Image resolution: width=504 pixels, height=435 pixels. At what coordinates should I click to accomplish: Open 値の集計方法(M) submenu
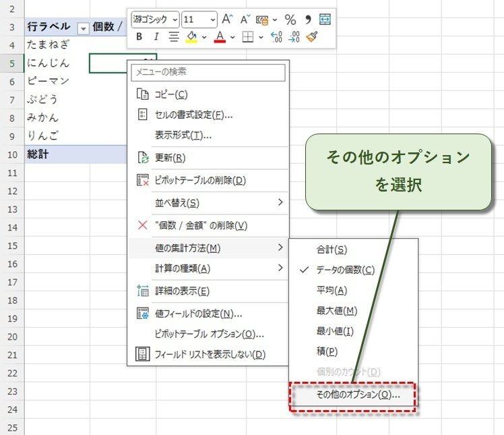tap(208, 248)
